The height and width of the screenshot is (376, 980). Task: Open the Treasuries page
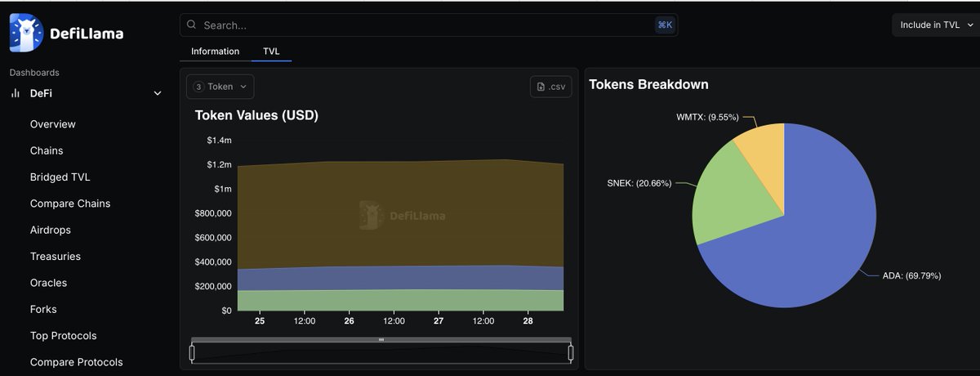(x=56, y=257)
